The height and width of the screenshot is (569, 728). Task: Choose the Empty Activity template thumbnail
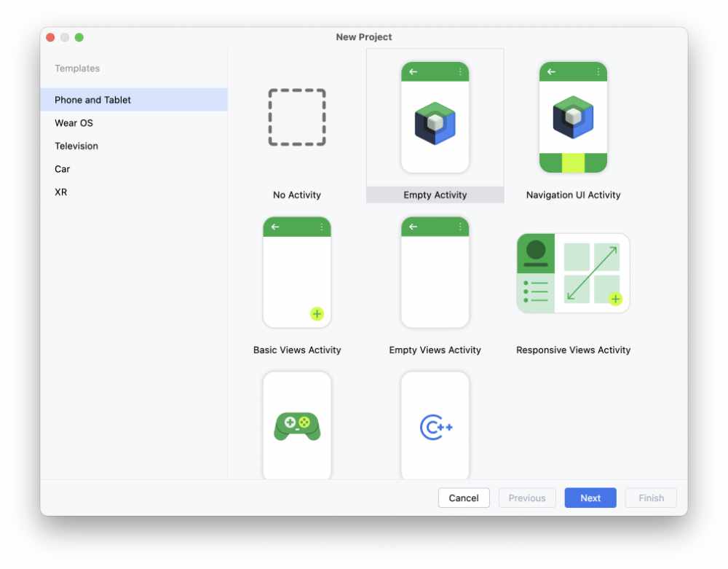coord(435,117)
